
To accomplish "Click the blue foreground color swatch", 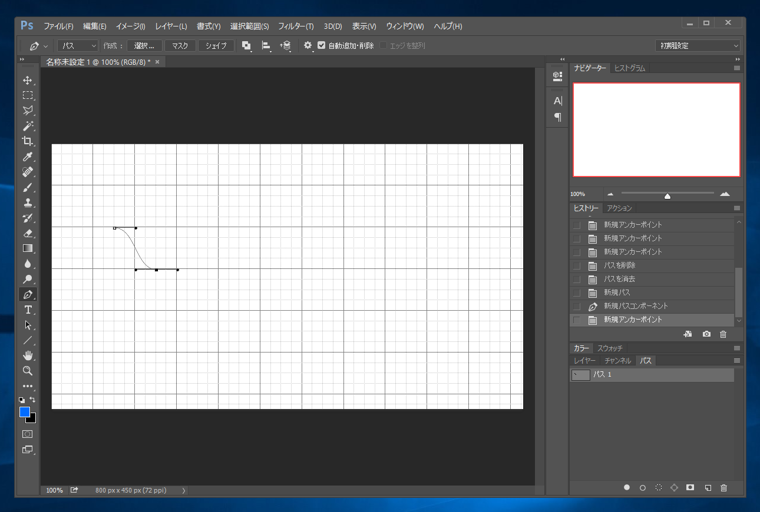I will pyautogui.click(x=25, y=412).
